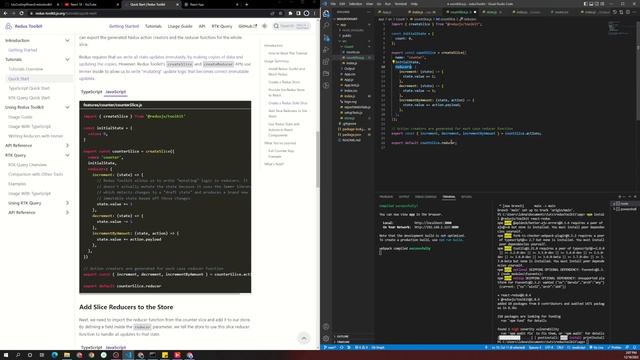Image resolution: width=640 pixels, height=360 pixels.
Task: Go to Getting Started in the sidebar
Action: click(22, 50)
